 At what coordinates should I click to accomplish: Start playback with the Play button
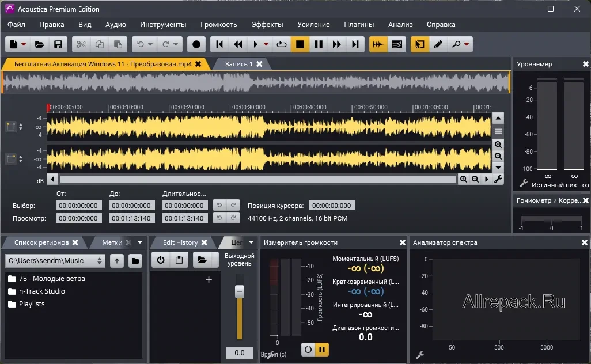click(x=255, y=44)
